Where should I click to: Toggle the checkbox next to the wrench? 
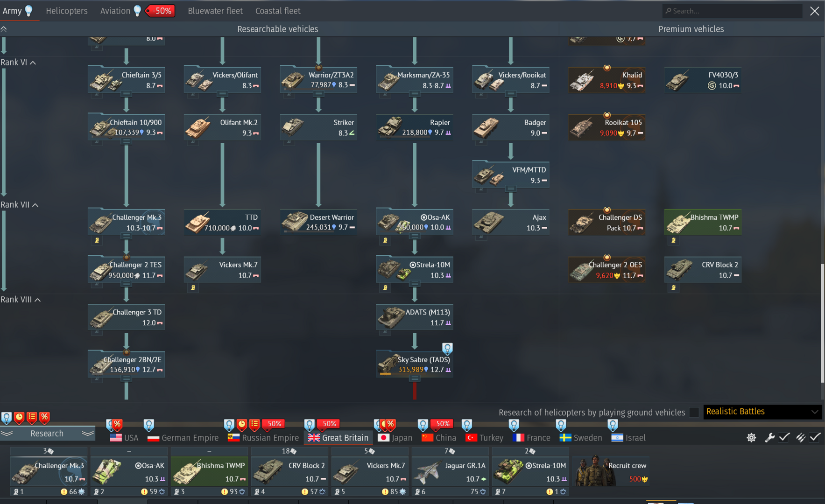(x=784, y=437)
